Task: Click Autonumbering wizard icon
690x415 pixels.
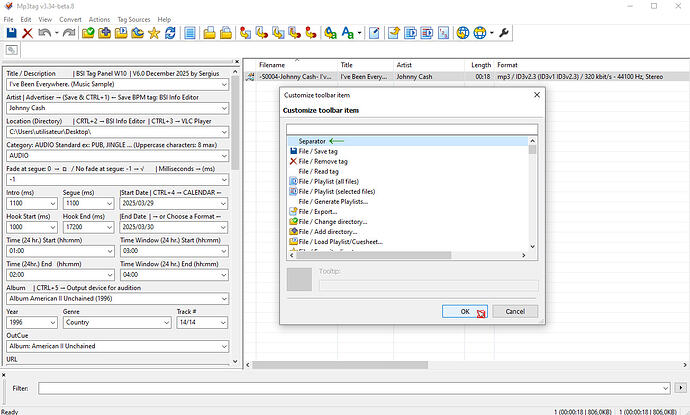Action: pyautogui.click(x=444, y=33)
